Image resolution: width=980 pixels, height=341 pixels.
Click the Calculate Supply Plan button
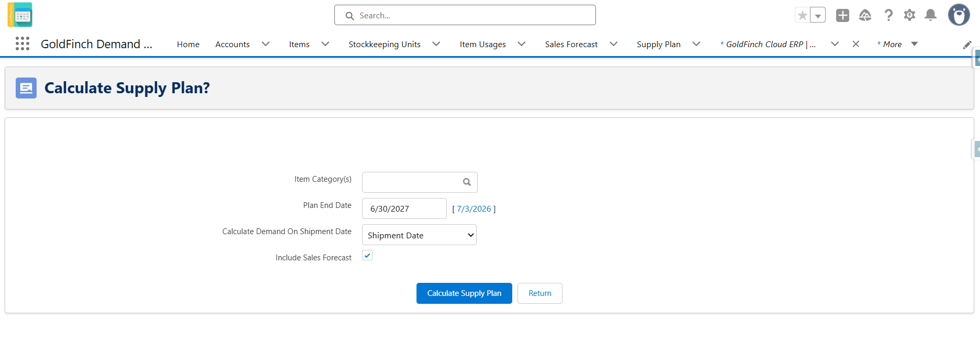(464, 293)
